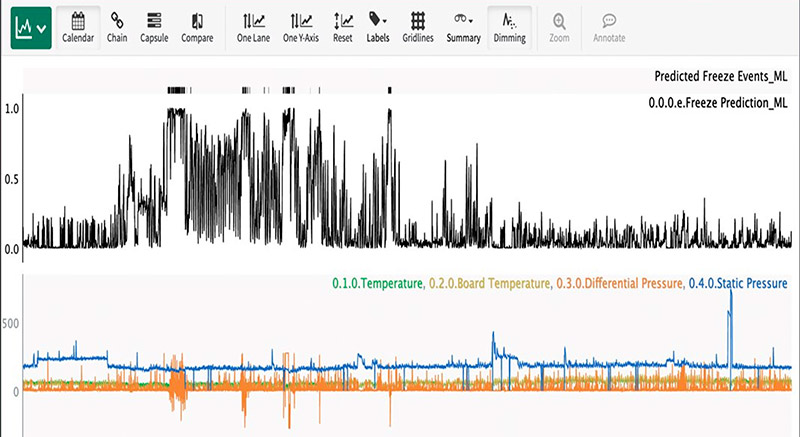Switch to Capsule view
The width and height of the screenshot is (800, 437).
click(x=153, y=27)
